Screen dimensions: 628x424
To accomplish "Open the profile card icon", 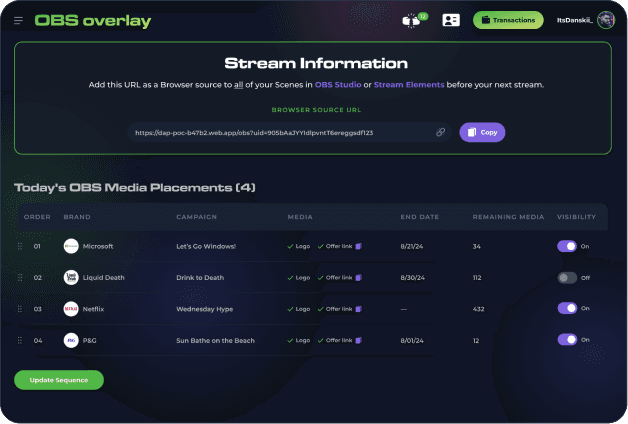I will point(451,20).
